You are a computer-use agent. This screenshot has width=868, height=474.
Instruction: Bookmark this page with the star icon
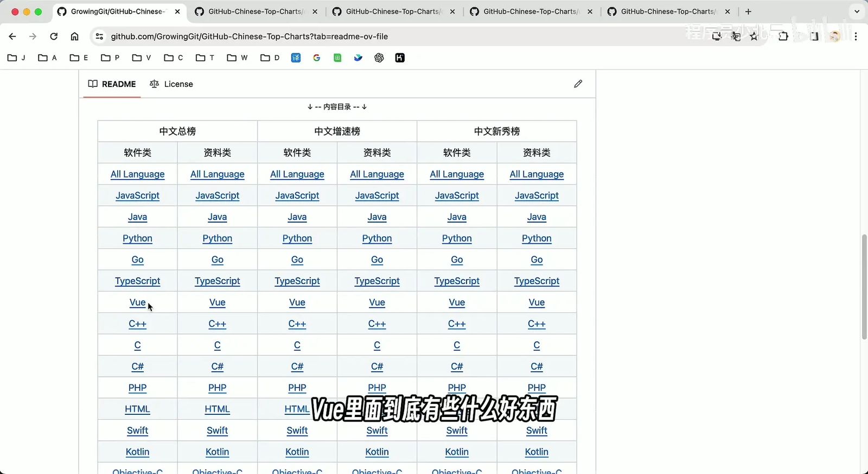pyautogui.click(x=754, y=36)
